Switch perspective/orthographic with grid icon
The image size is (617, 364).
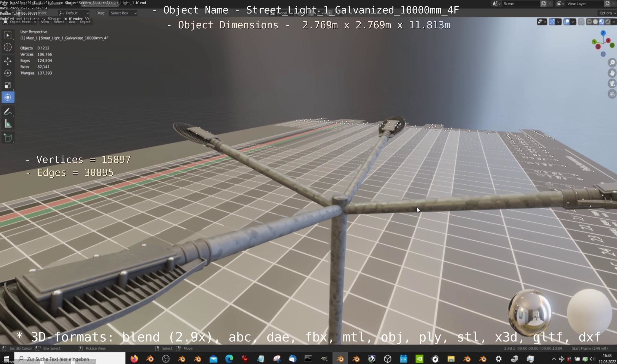(x=612, y=94)
